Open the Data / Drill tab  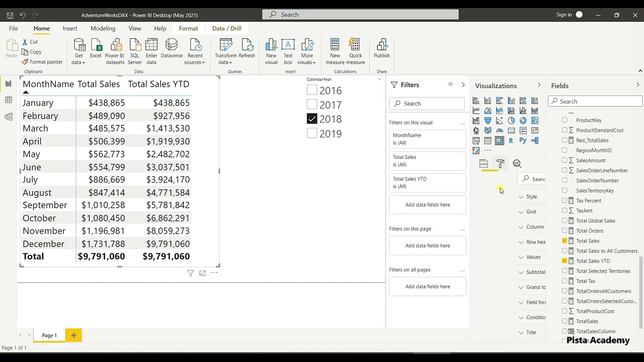(227, 29)
